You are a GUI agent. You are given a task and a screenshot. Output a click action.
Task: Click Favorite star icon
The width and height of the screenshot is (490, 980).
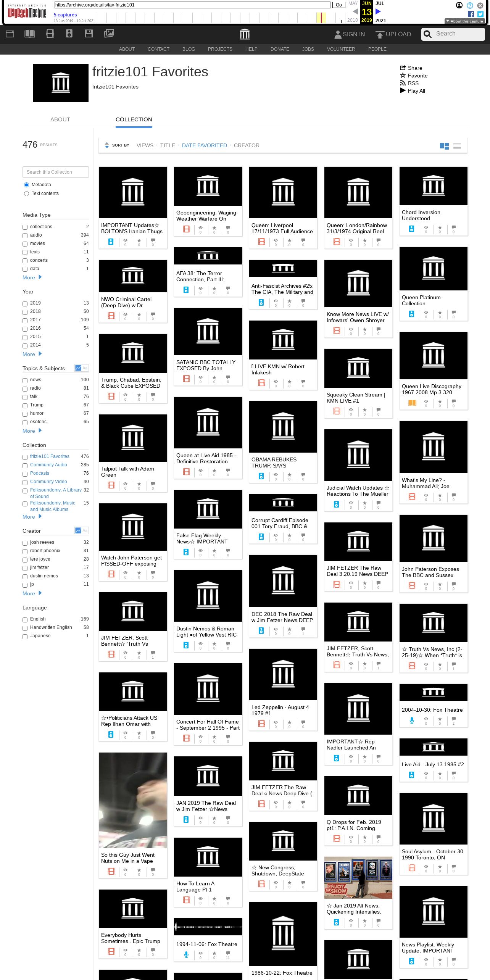[403, 76]
